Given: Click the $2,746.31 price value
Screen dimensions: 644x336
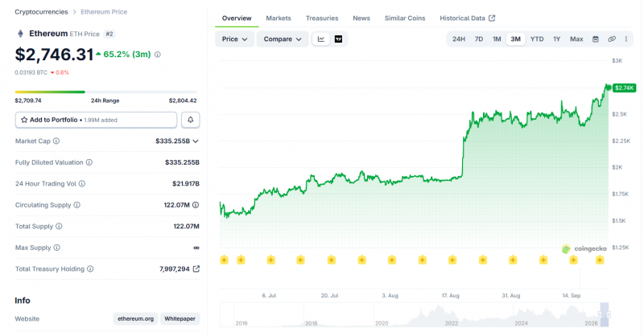Looking at the screenshot, I should [54, 55].
